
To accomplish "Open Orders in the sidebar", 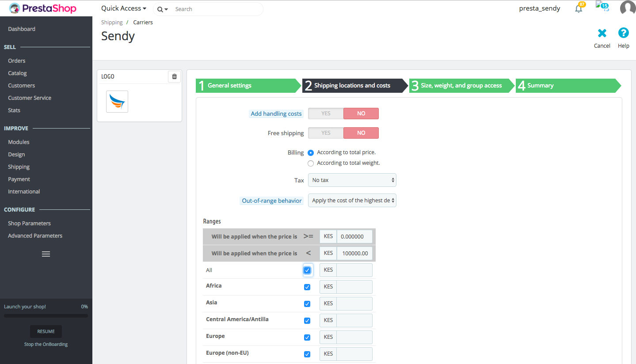I will (17, 61).
